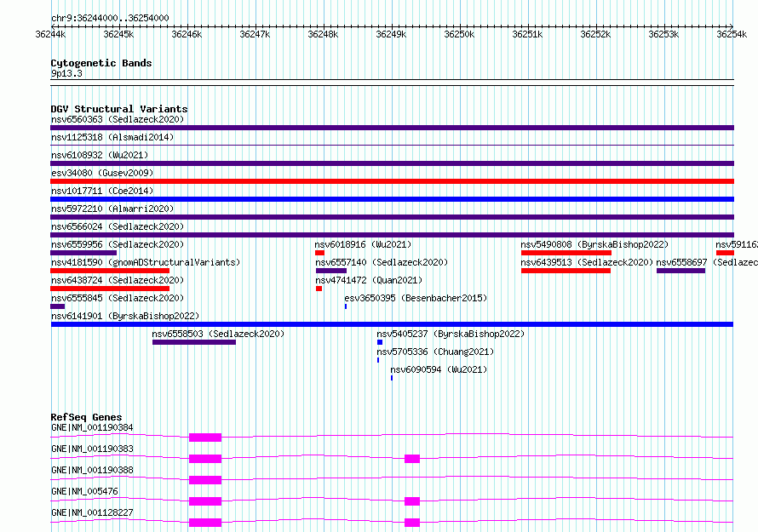Click the small purple nsv6555845 bar
Viewport: 758px width, 532px height.
[x=58, y=306]
